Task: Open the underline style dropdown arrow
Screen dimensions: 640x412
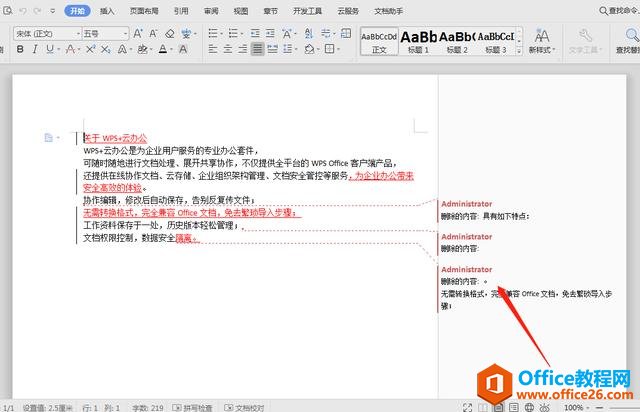Action: pyautogui.click(x=59, y=50)
